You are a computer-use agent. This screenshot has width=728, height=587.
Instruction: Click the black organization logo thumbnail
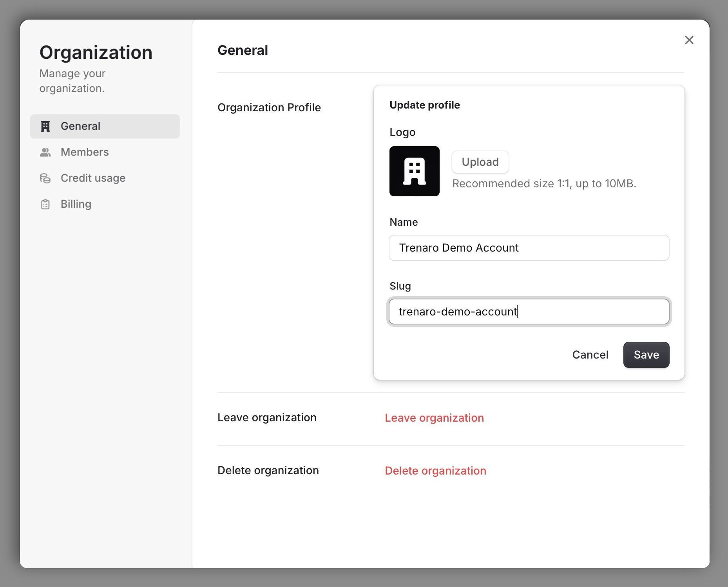(414, 171)
